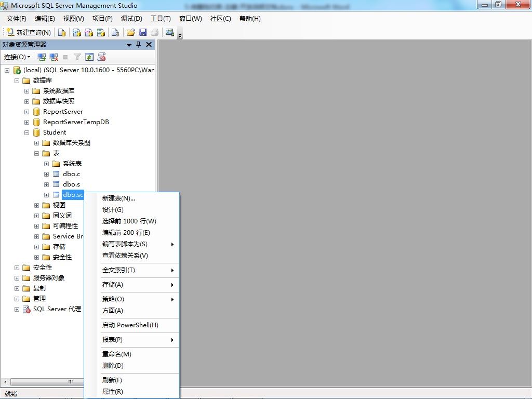Screen dimensions: 532x399
Task: Select the SQL Server 代理 agent icon
Action: 26,309
